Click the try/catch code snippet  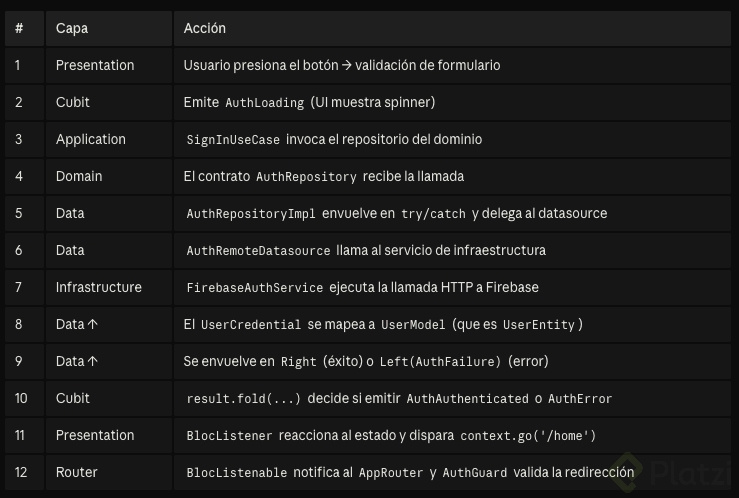434,214
